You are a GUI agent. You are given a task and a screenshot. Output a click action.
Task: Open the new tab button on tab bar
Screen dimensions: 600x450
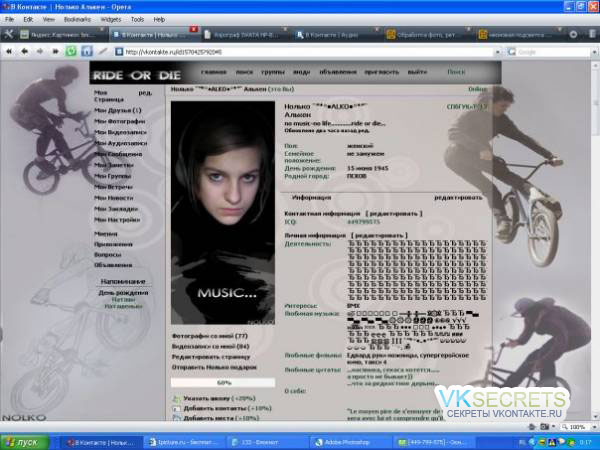point(573,34)
